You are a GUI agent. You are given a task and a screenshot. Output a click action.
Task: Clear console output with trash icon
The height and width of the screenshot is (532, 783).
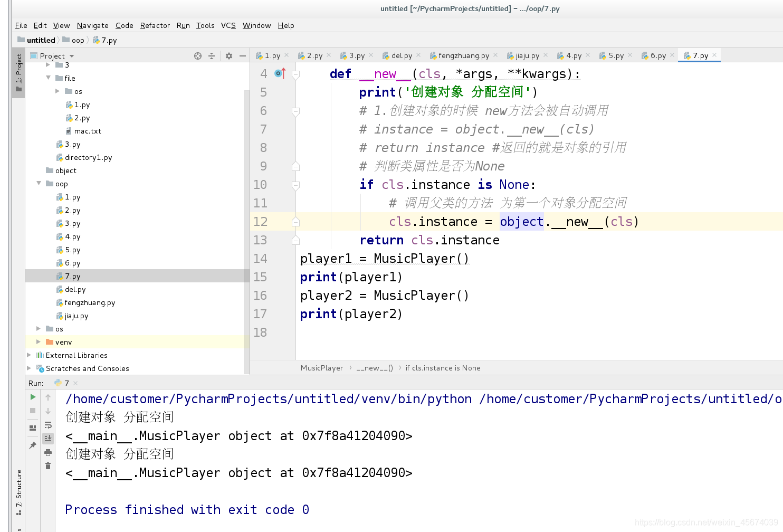pos(48,465)
